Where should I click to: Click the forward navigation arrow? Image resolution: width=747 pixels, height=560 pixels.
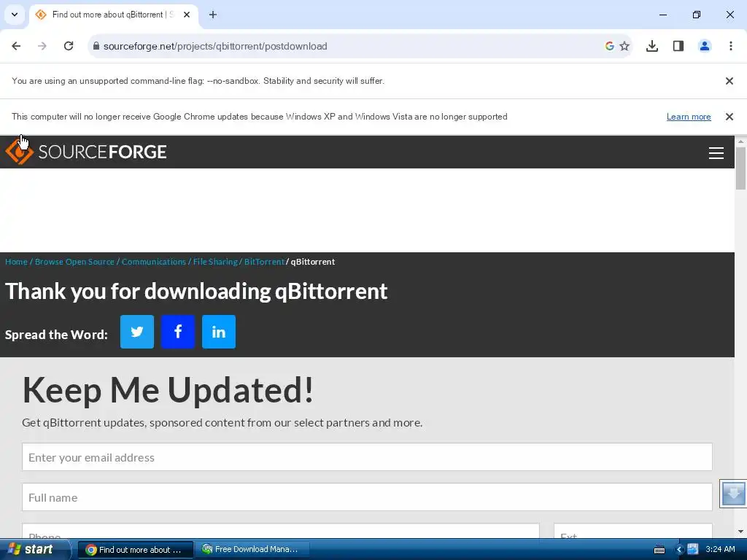click(x=42, y=46)
